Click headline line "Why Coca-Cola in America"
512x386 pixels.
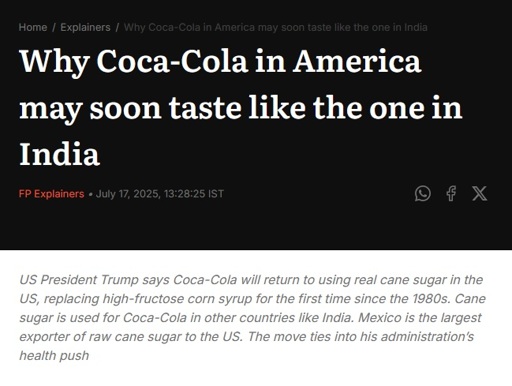220,62
